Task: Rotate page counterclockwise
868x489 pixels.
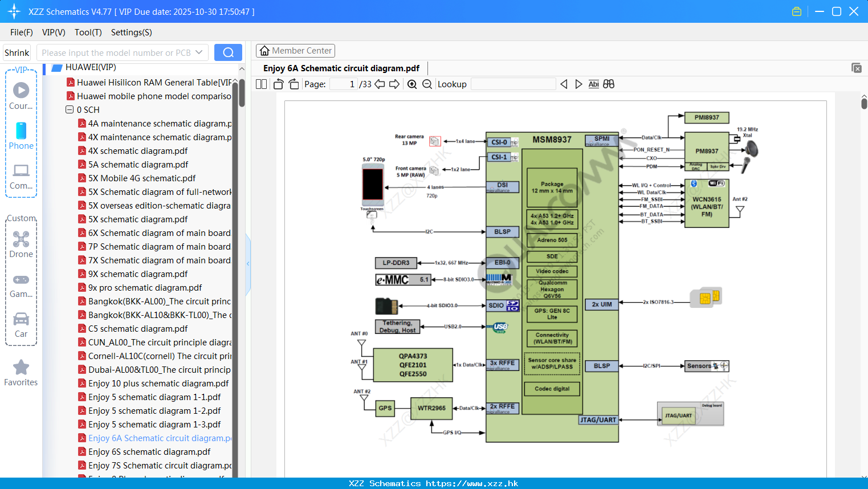Action: click(278, 84)
